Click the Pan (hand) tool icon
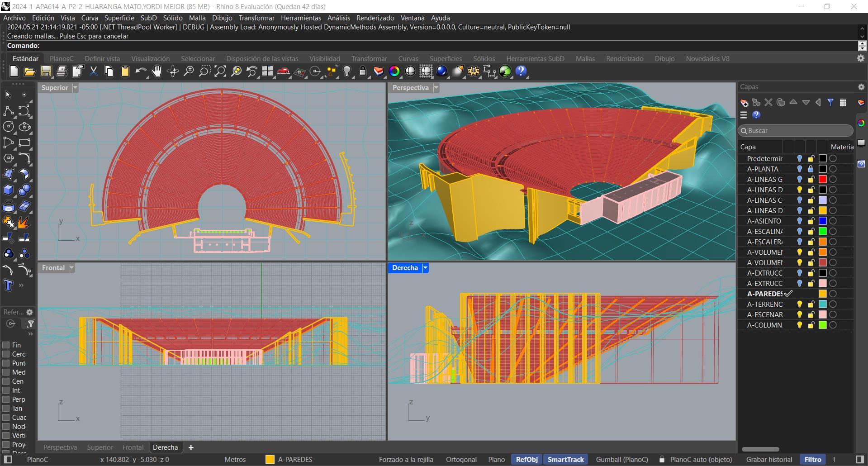868x466 pixels. pos(157,71)
